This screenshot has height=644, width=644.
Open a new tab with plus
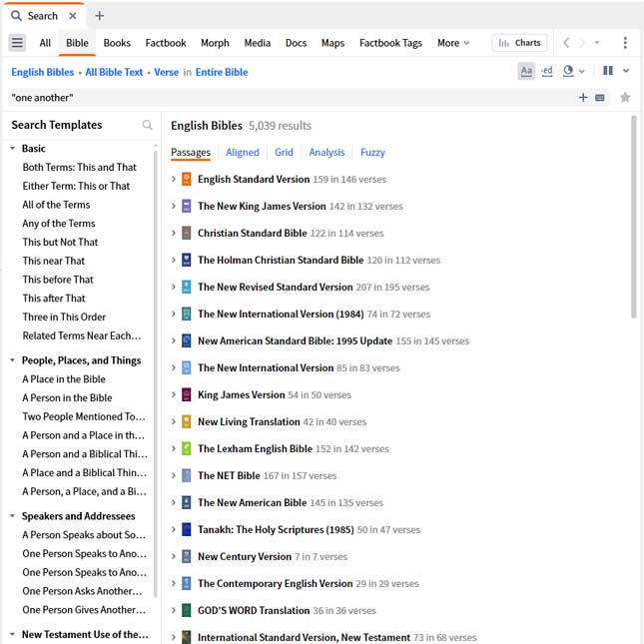(x=100, y=16)
